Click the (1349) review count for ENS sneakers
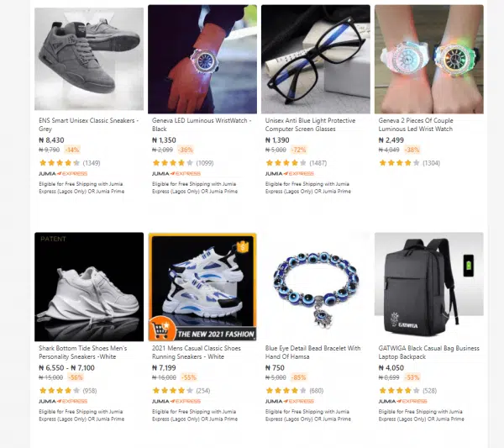The image size is (504, 448). [92, 163]
